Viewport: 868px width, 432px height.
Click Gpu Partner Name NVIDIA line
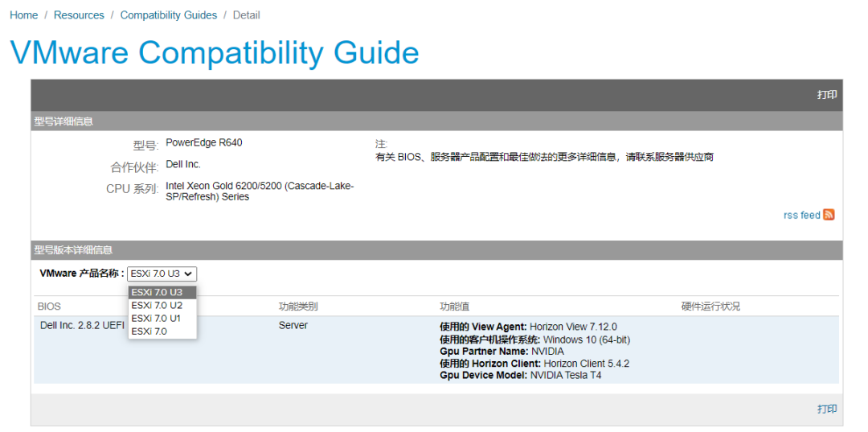(x=502, y=351)
